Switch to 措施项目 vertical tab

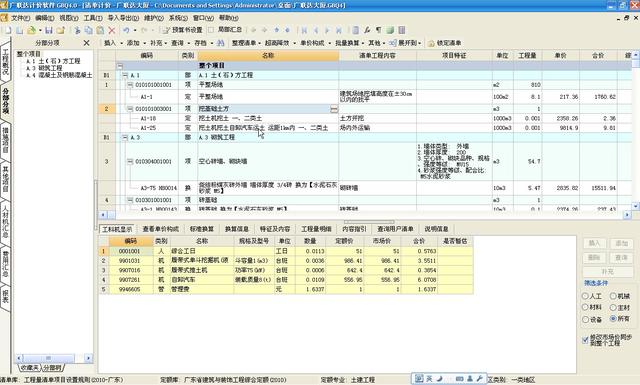(x=6, y=140)
